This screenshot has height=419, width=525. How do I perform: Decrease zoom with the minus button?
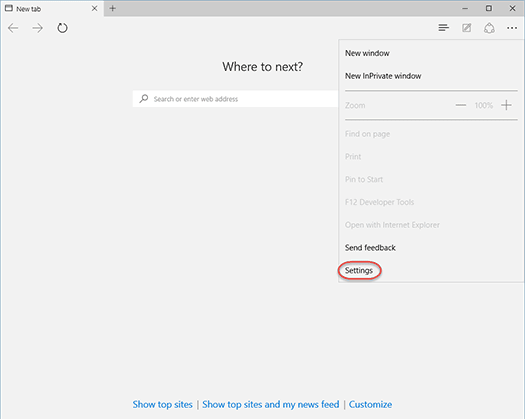461,105
